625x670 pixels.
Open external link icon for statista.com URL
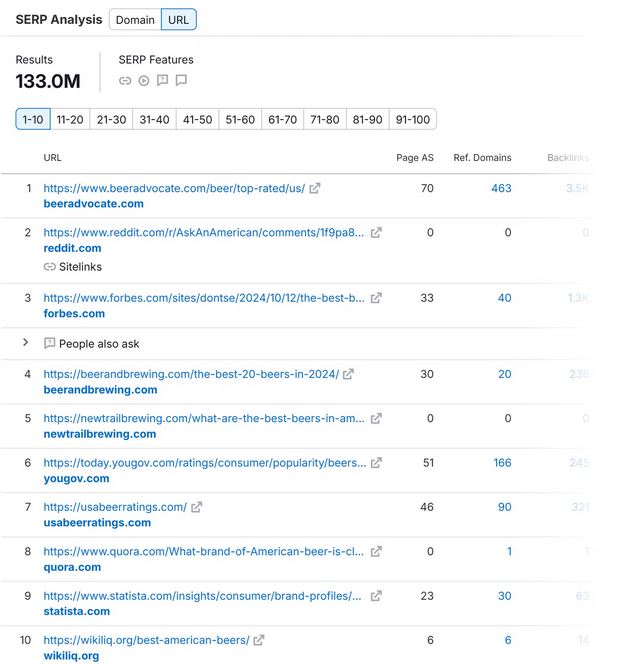pyautogui.click(x=376, y=596)
